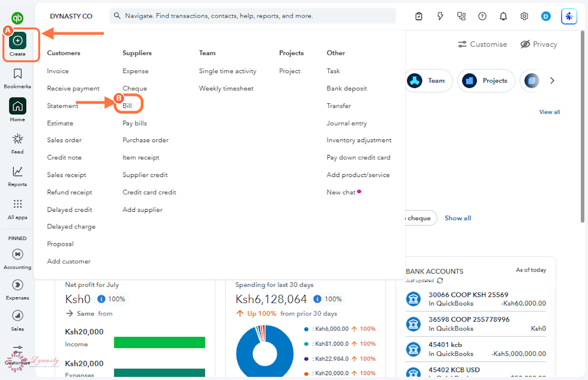
Task: Open the All apps grid icon
Action: pos(18,204)
